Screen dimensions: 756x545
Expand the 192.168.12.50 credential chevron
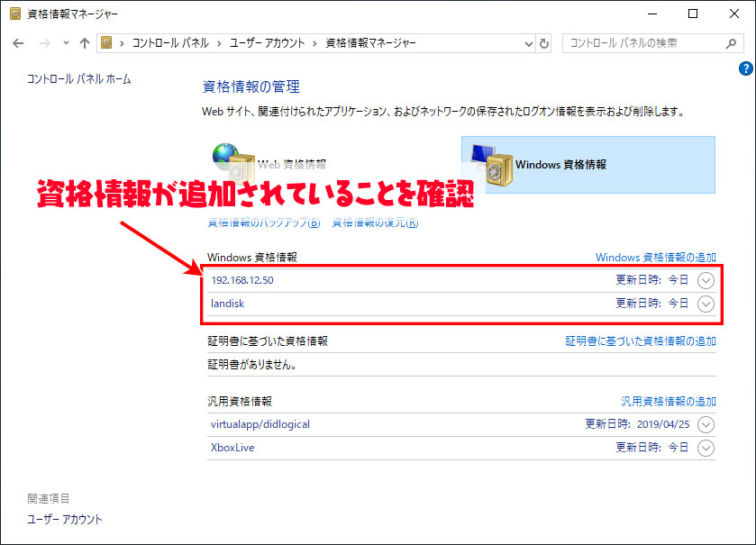(706, 280)
